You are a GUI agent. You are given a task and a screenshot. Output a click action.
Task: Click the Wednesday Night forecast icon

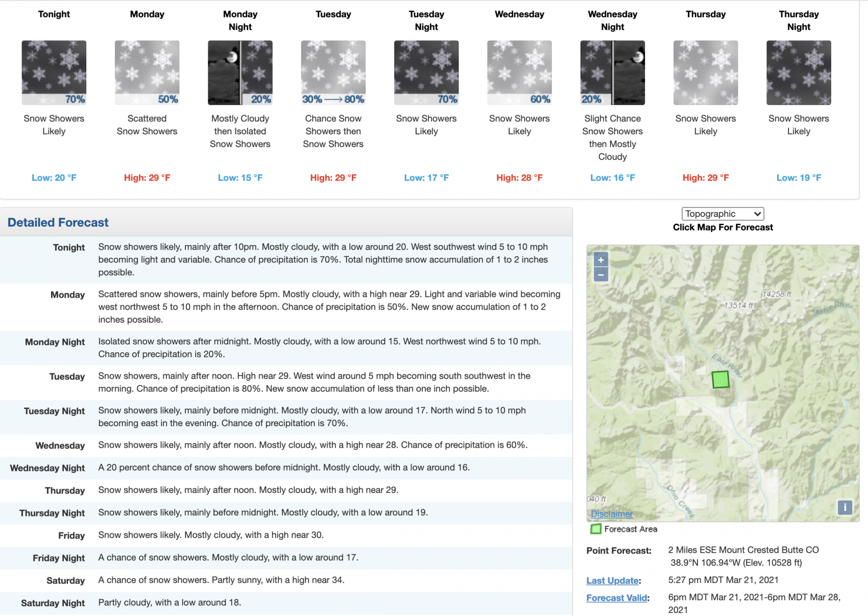pos(613,73)
